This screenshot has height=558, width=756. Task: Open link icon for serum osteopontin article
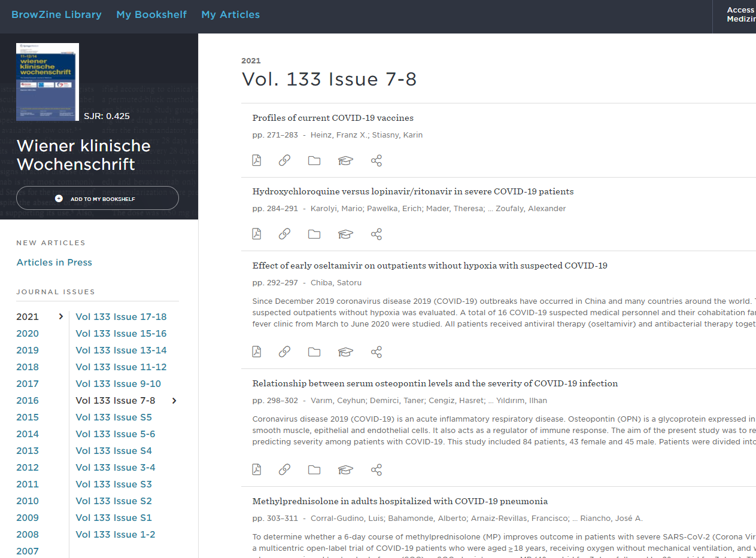click(285, 469)
